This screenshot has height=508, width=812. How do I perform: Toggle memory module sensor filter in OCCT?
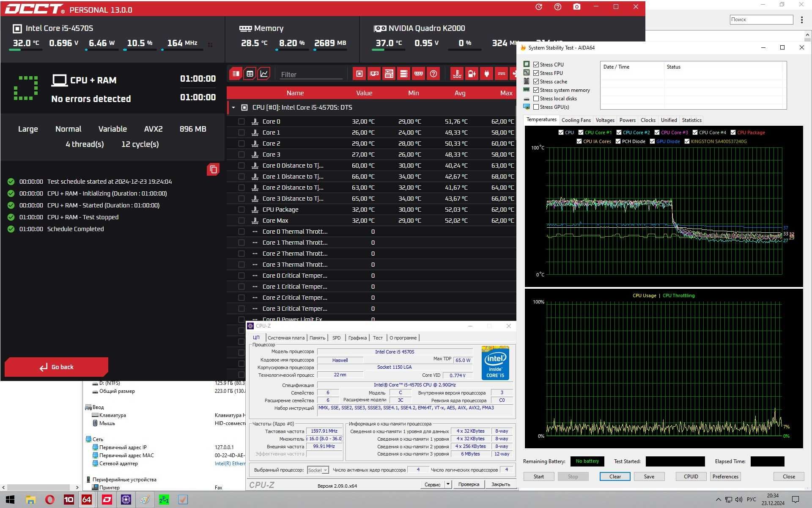pyautogui.click(x=419, y=74)
